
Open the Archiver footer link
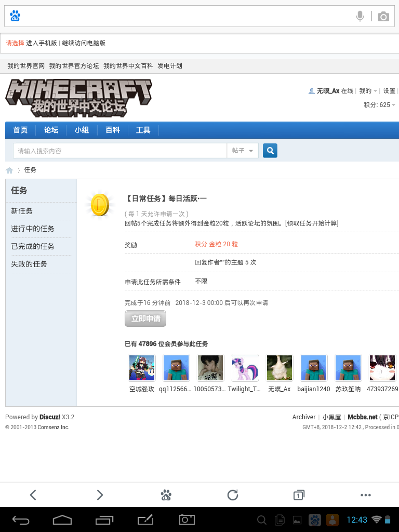click(x=303, y=417)
